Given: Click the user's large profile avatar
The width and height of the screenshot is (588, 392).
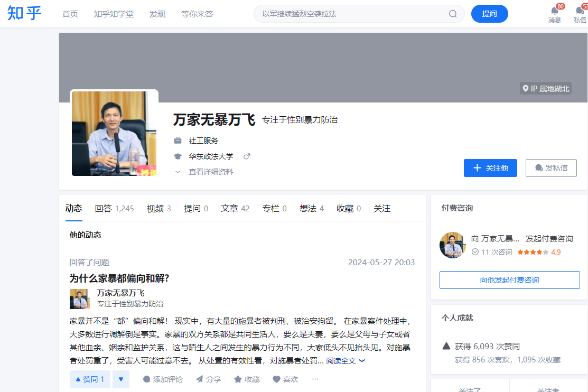Looking at the screenshot, I should (114, 134).
